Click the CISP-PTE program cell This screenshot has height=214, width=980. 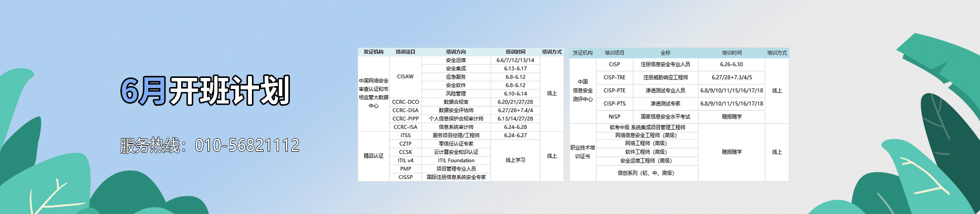pyautogui.click(x=614, y=91)
